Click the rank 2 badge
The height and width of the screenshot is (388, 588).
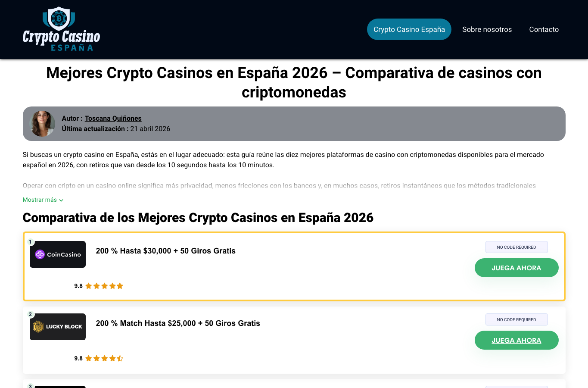tap(31, 314)
